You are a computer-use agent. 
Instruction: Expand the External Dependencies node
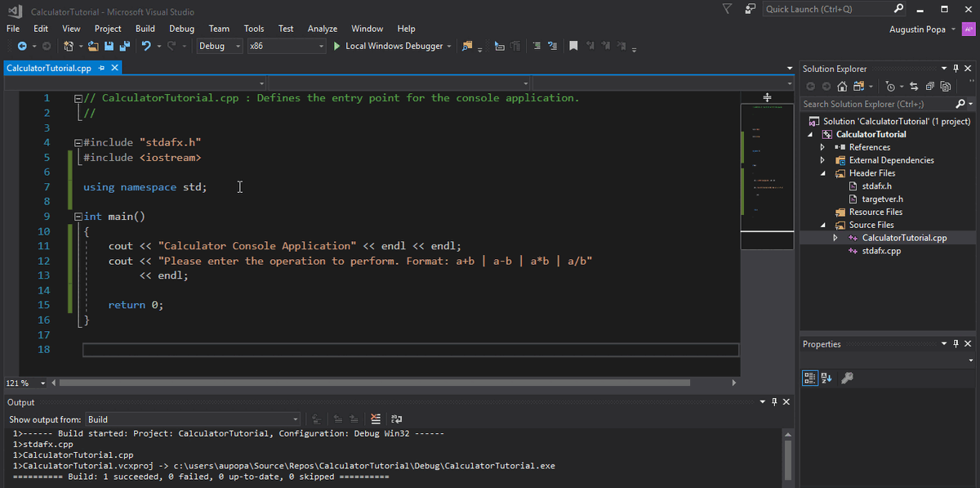pos(822,160)
